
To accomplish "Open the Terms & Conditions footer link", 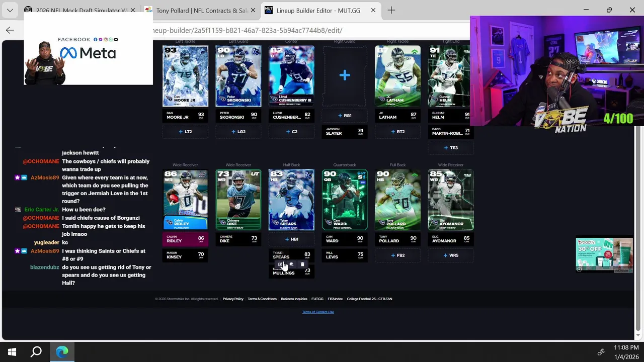I will pos(262,299).
